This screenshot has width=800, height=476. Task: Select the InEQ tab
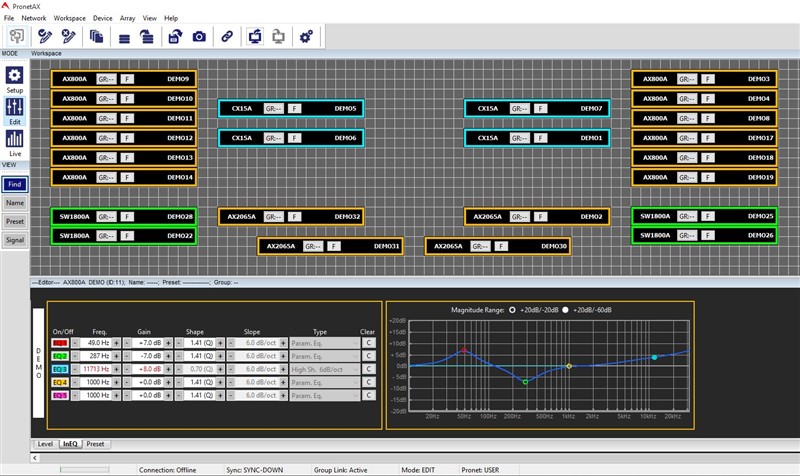[70, 444]
